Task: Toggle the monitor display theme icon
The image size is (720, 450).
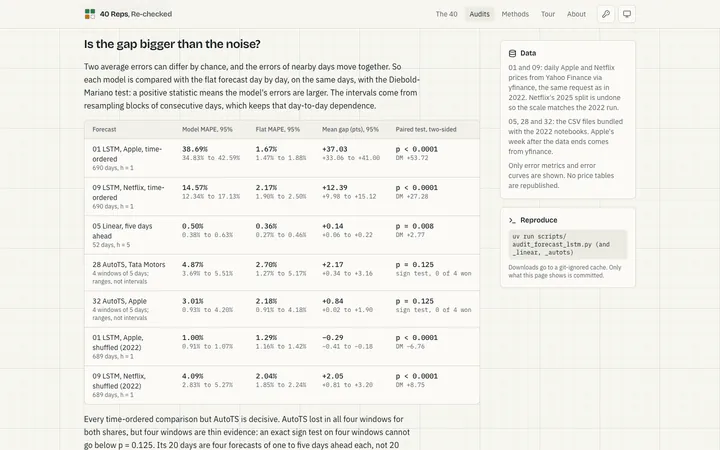Action: click(627, 14)
